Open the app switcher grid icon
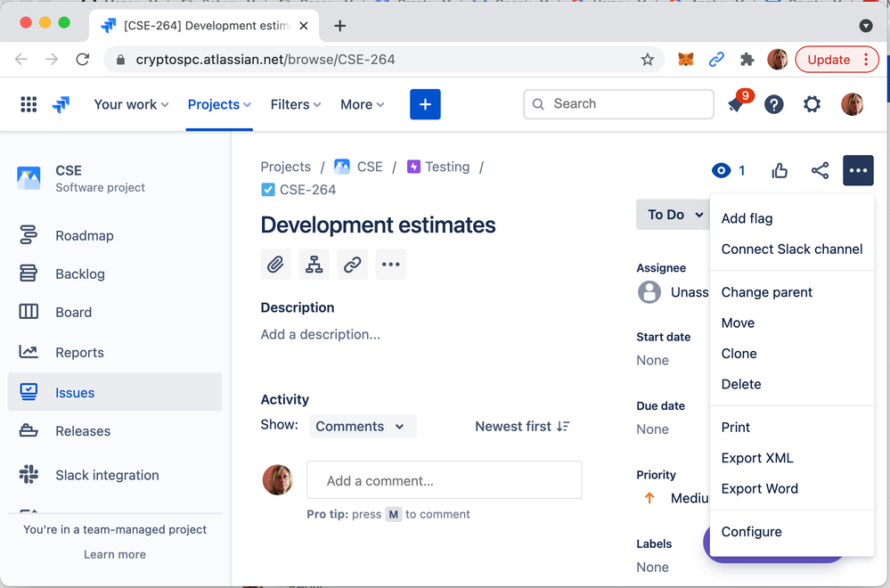This screenshot has width=890, height=588. tap(29, 104)
